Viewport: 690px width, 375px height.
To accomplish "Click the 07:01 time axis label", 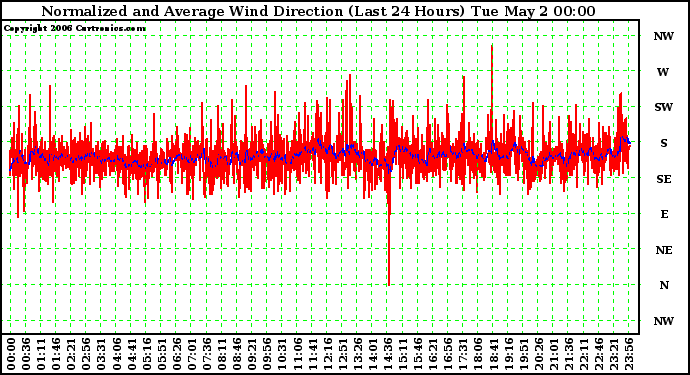I will [192, 354].
